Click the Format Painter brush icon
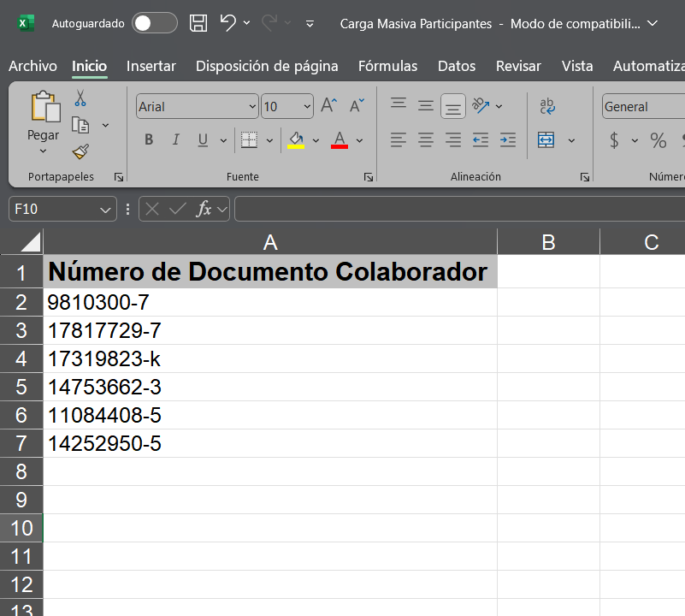This screenshot has width=685, height=616. [80, 151]
